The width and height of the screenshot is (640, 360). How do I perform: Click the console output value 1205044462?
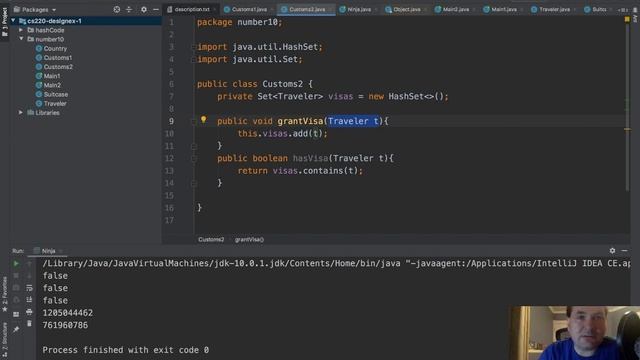click(67, 313)
